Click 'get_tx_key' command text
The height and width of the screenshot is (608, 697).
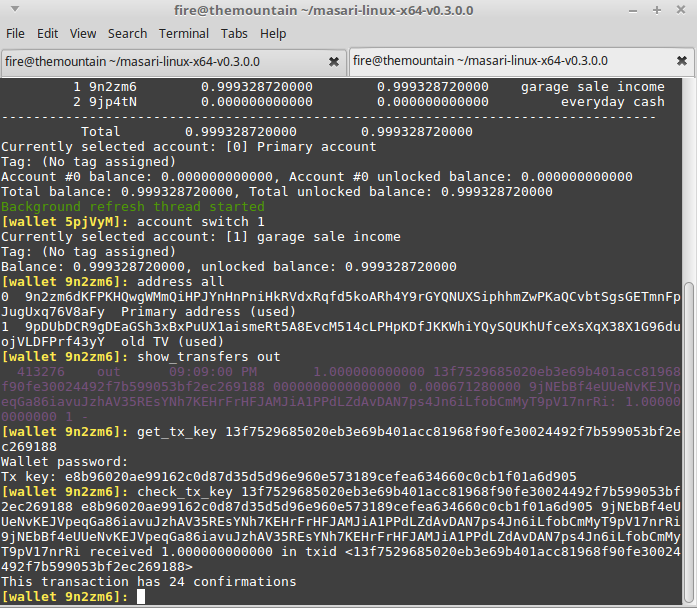click(176, 432)
